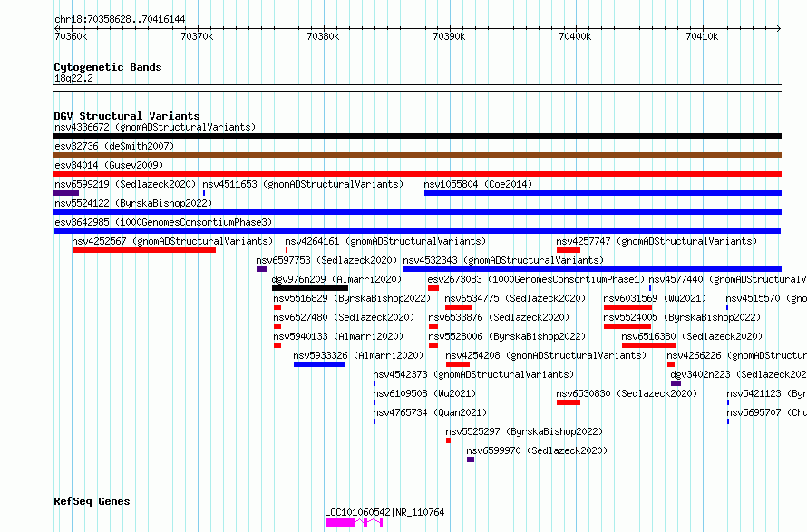Click the nsv6597753 Sedlazeck2020 label
The image size is (807, 532).
pyautogui.click(x=326, y=260)
